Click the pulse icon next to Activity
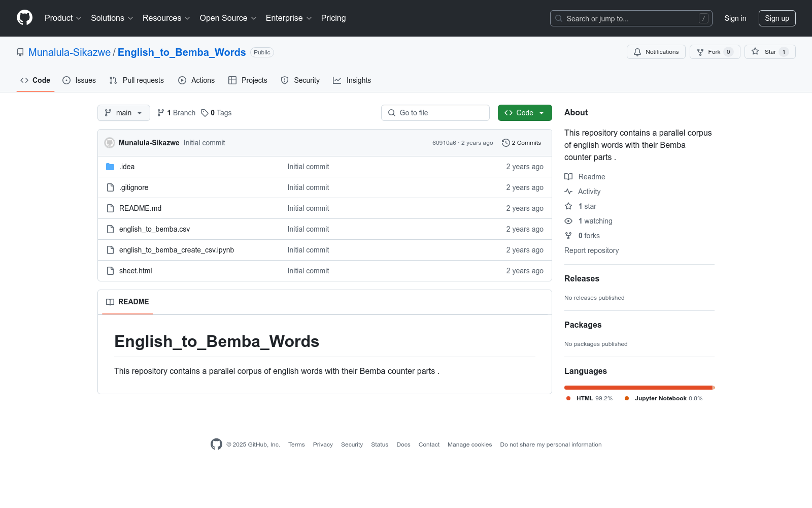812x508 pixels. point(568,192)
